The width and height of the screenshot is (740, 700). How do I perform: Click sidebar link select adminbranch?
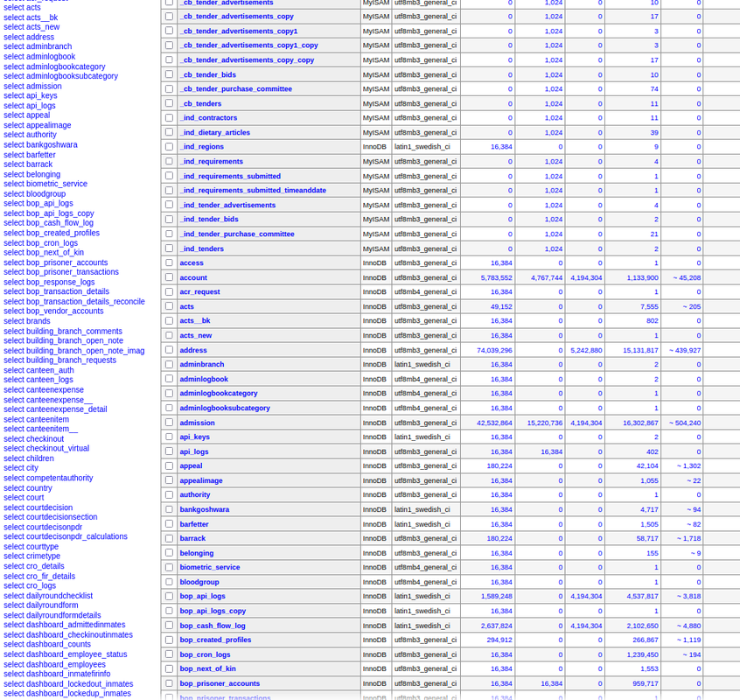[38, 46]
